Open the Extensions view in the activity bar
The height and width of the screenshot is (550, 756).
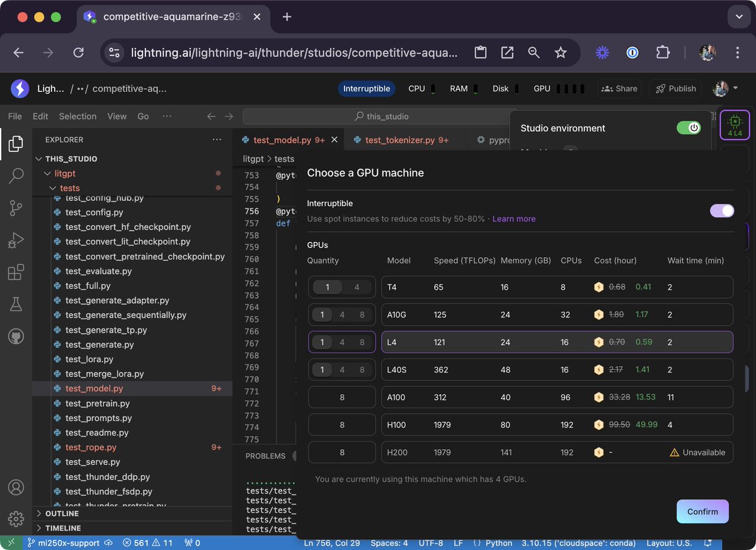pyautogui.click(x=16, y=273)
